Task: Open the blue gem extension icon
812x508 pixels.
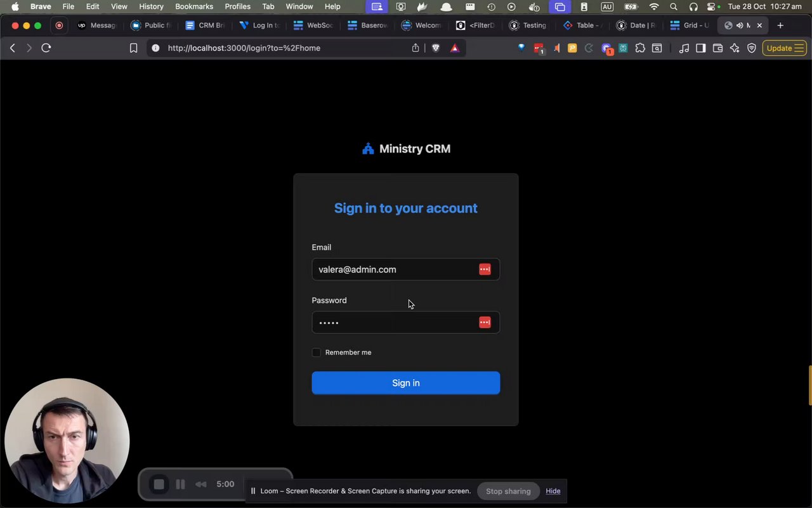Action: pyautogui.click(x=521, y=48)
